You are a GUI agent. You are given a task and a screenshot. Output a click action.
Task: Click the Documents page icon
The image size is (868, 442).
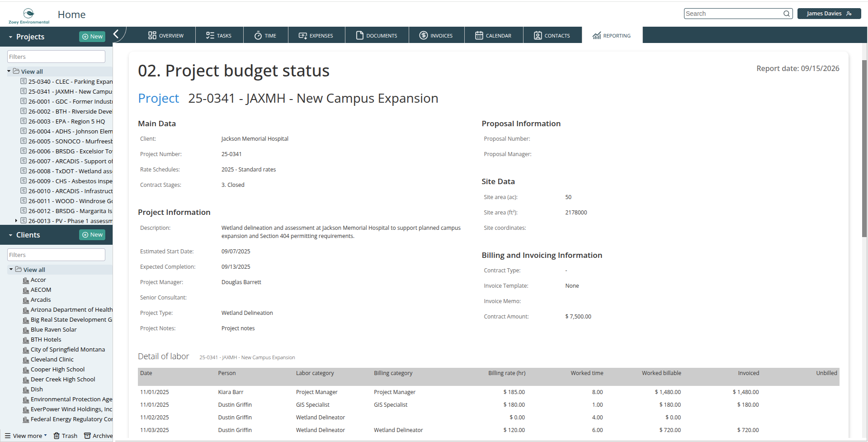[360, 35]
